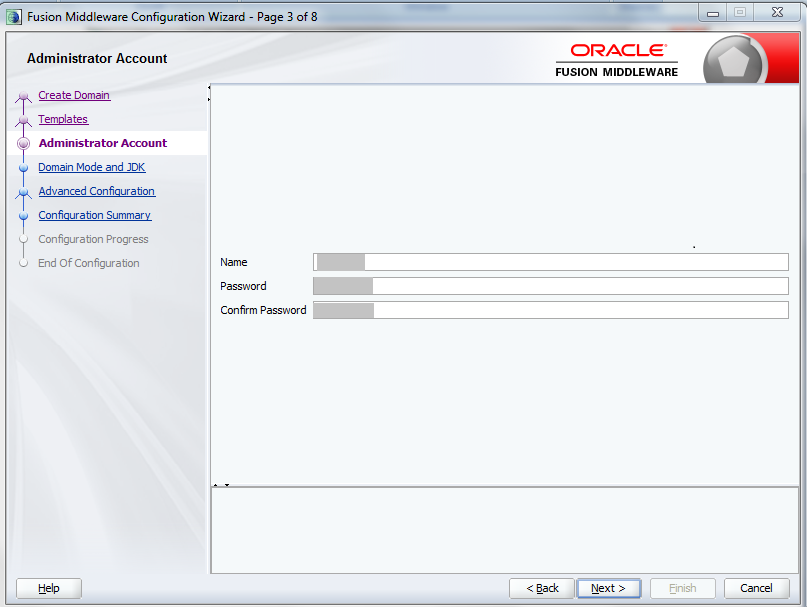Click the End Of Configuration step circle
The height and width of the screenshot is (607, 807).
click(x=23, y=263)
